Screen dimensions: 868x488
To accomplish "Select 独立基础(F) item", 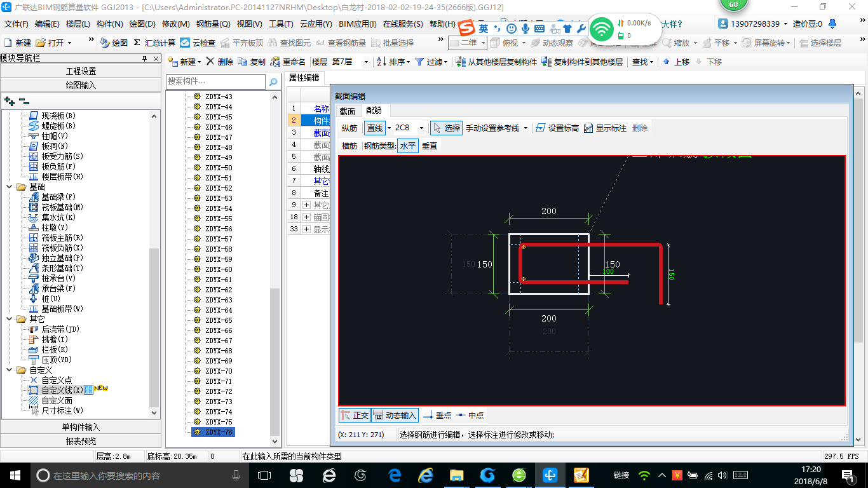I will click(55, 258).
